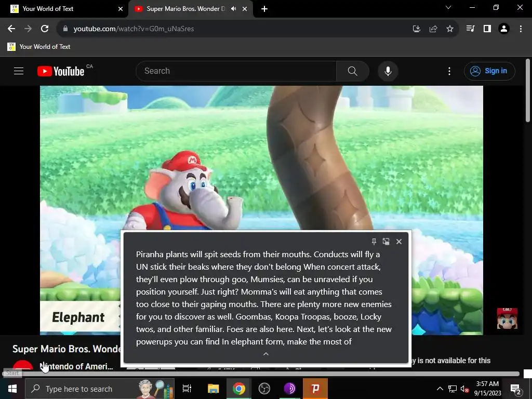This screenshot has width=532, height=399.
Task: Go to YouTube home via logo
Action: [61, 71]
